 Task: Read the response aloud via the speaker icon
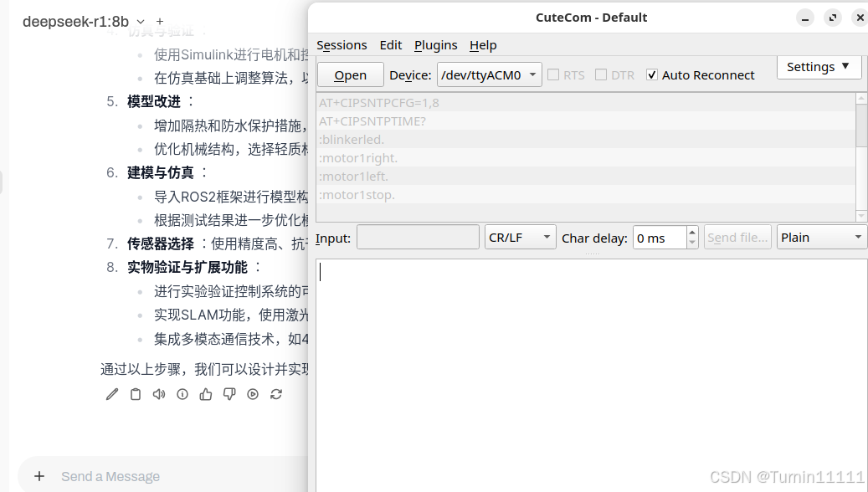point(158,394)
